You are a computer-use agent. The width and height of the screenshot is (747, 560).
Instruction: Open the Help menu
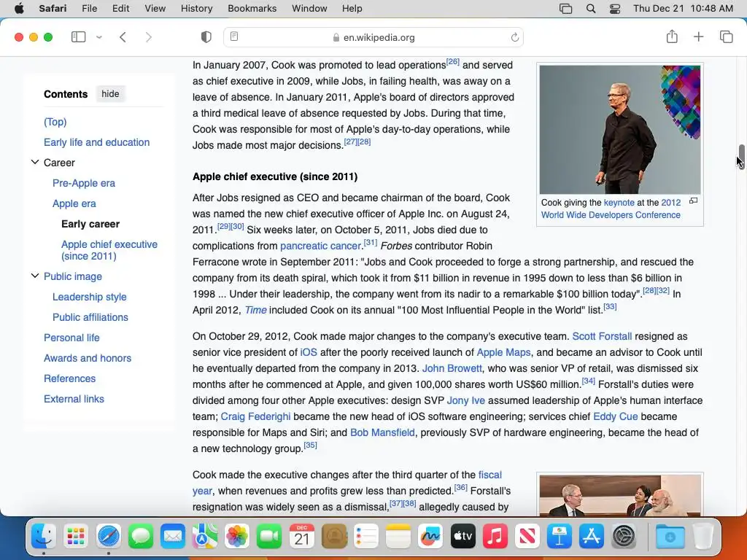352,8
